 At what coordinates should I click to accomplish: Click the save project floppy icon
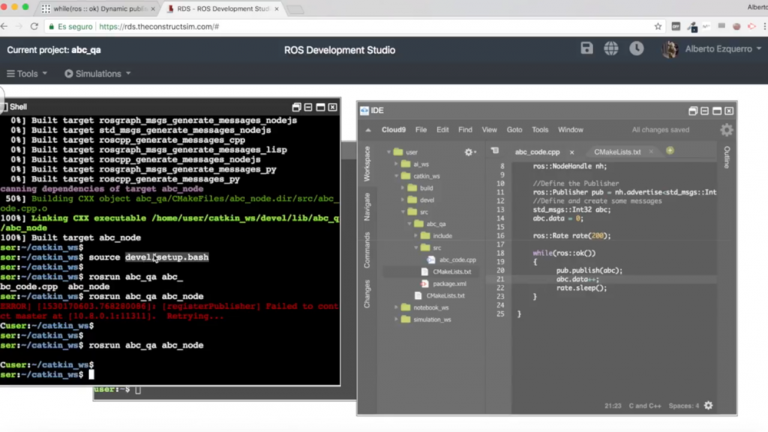coord(586,48)
